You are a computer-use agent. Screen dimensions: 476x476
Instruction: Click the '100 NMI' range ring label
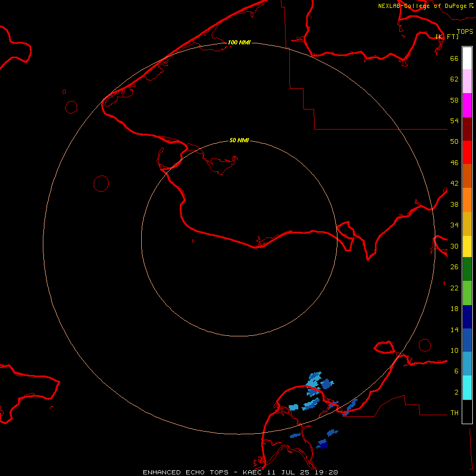[239, 42]
